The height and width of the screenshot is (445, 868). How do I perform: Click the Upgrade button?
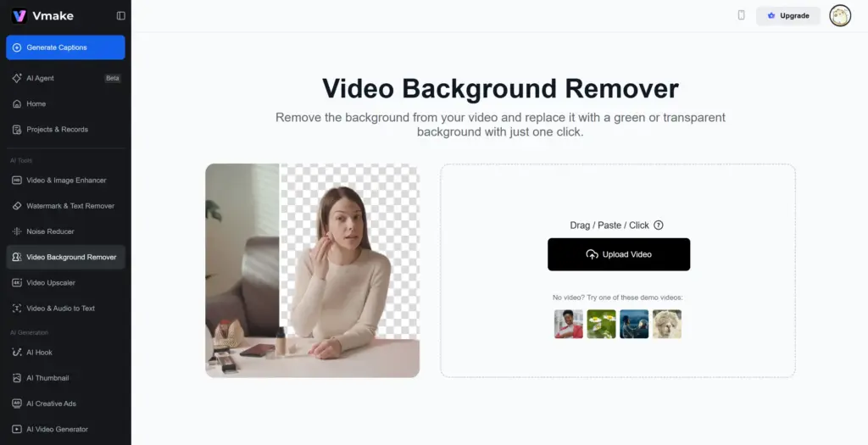[788, 15]
